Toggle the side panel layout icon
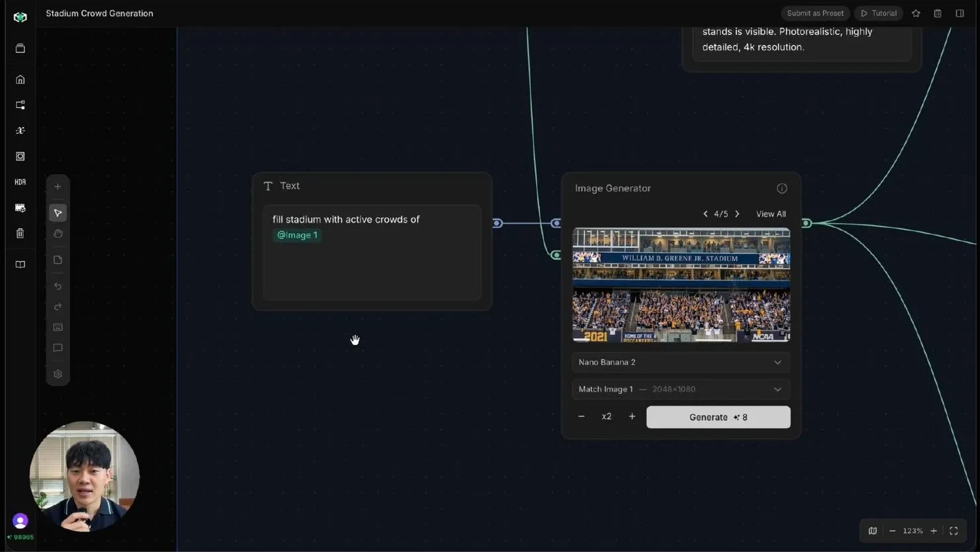 point(960,14)
